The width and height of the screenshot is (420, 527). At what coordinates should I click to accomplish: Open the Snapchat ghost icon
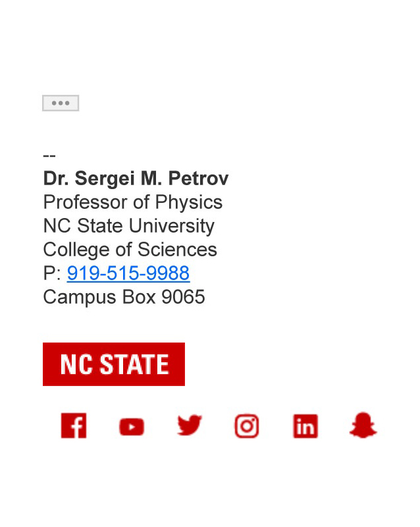(x=363, y=426)
